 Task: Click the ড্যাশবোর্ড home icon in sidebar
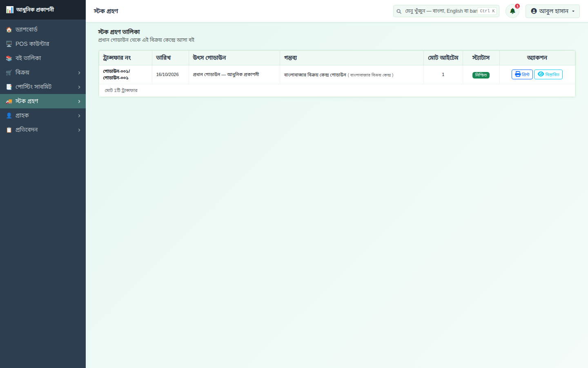click(9, 29)
